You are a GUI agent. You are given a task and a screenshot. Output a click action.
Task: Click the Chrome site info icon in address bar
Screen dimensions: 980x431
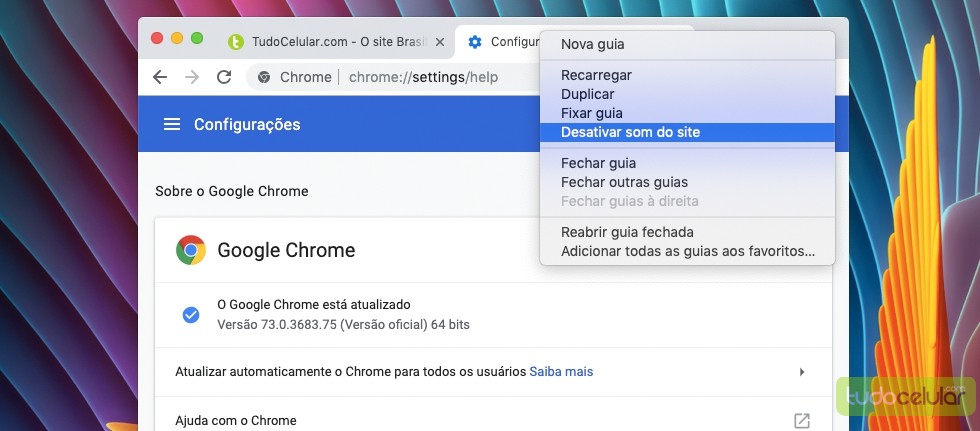(264, 77)
